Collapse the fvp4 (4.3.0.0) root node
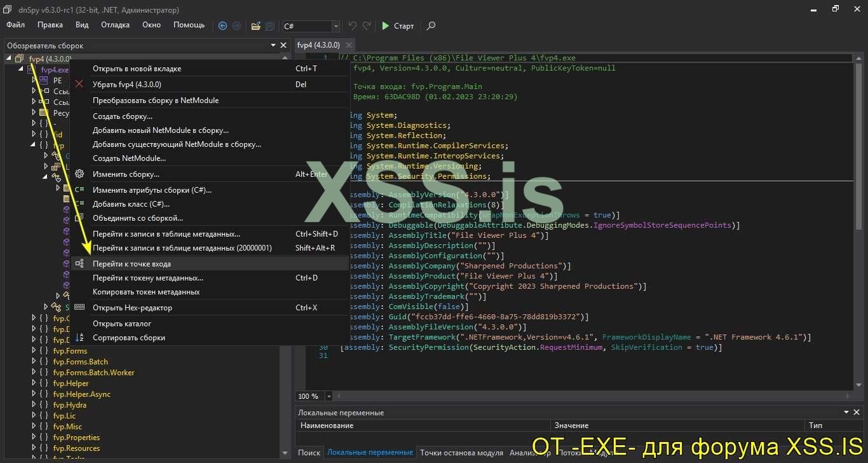Image resolution: width=868 pixels, height=463 pixels. pos(9,59)
